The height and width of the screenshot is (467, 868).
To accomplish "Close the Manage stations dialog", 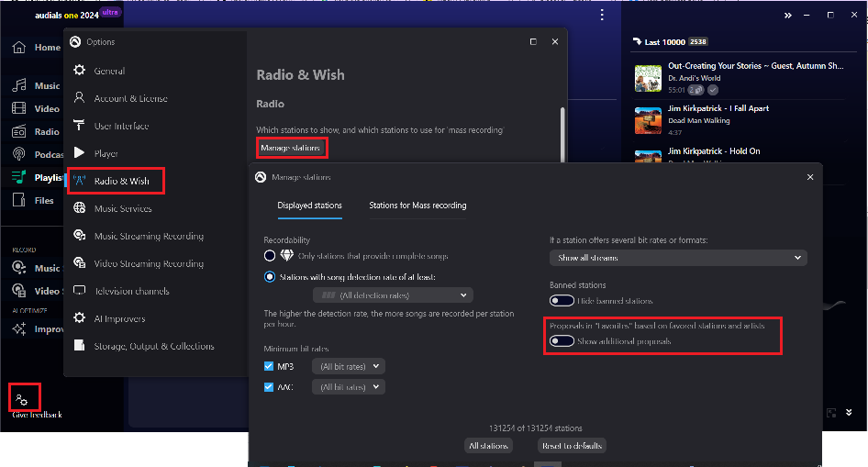I will click(810, 177).
